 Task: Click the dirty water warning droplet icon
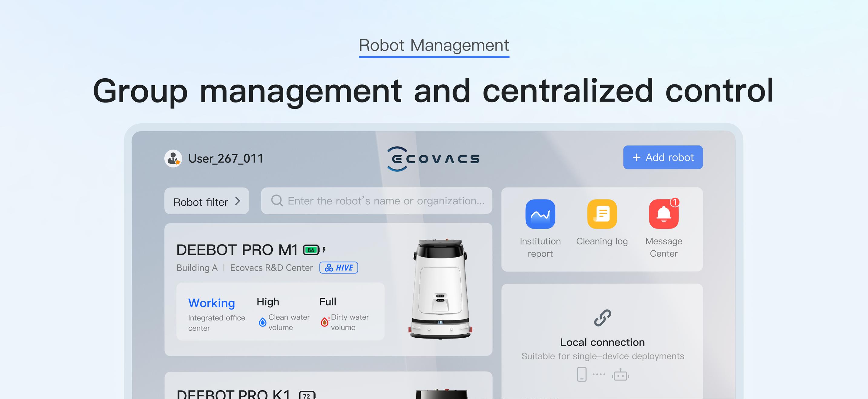click(x=324, y=322)
